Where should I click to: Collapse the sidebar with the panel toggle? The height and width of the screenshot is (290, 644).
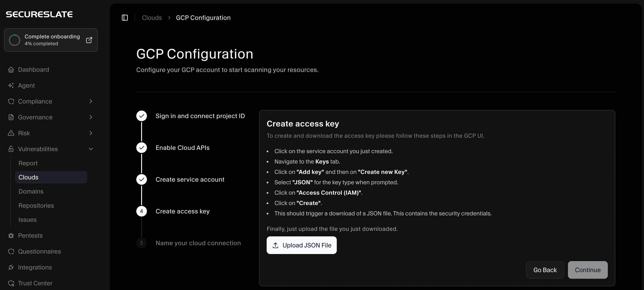click(x=125, y=17)
